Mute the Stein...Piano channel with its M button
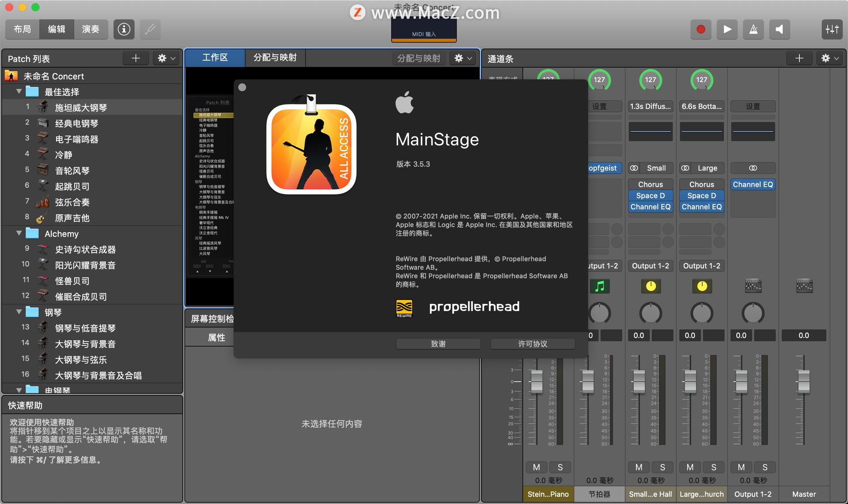 pos(537,467)
